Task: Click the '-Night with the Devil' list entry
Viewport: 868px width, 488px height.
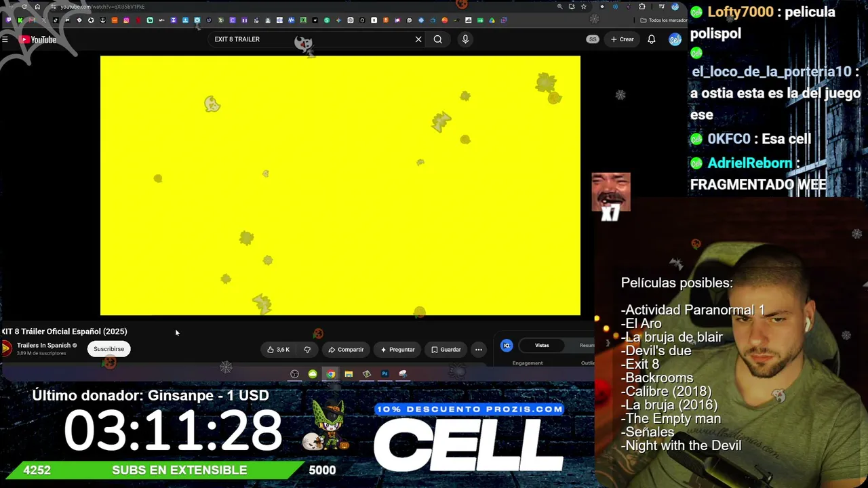Action: [x=681, y=445]
